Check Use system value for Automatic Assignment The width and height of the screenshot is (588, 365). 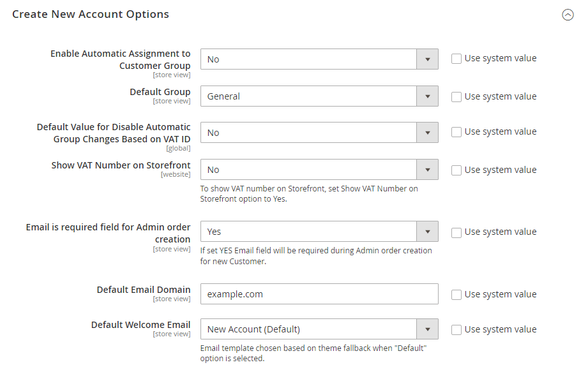pos(456,59)
